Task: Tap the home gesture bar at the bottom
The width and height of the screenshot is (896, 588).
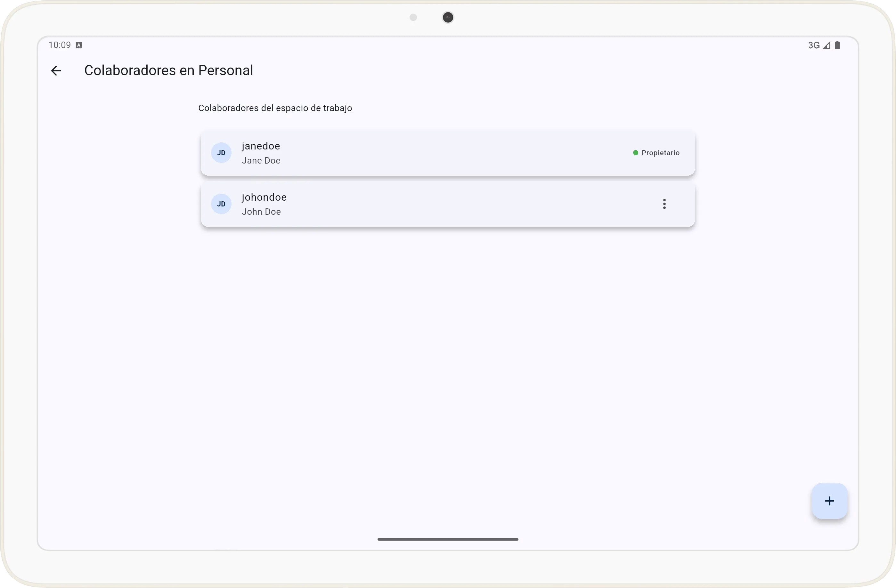Action: (448, 539)
